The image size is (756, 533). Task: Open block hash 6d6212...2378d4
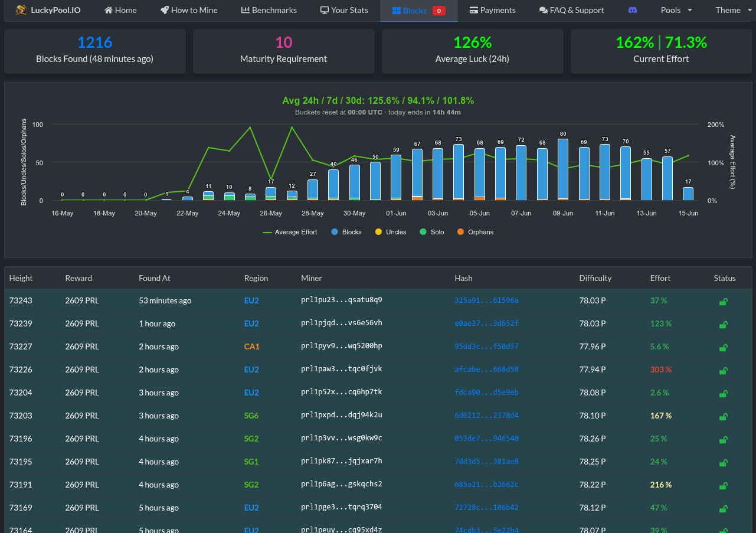point(486,416)
